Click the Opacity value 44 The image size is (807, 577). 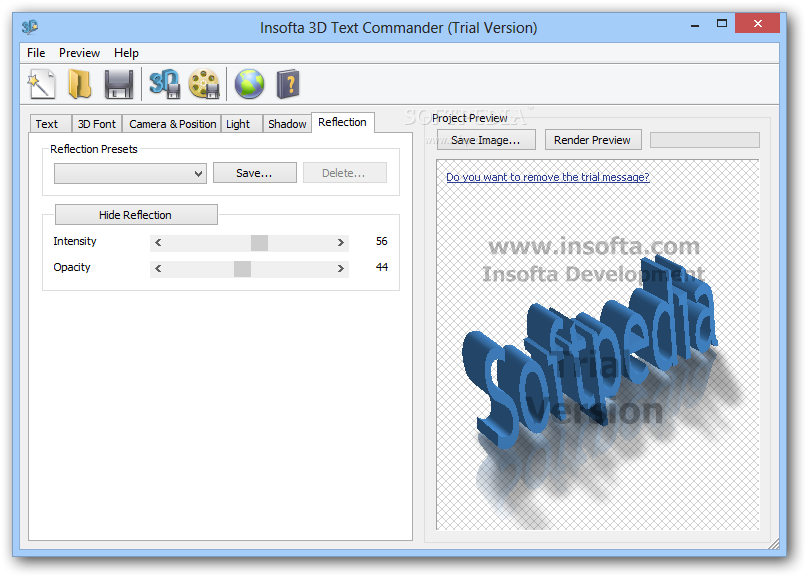coord(381,267)
